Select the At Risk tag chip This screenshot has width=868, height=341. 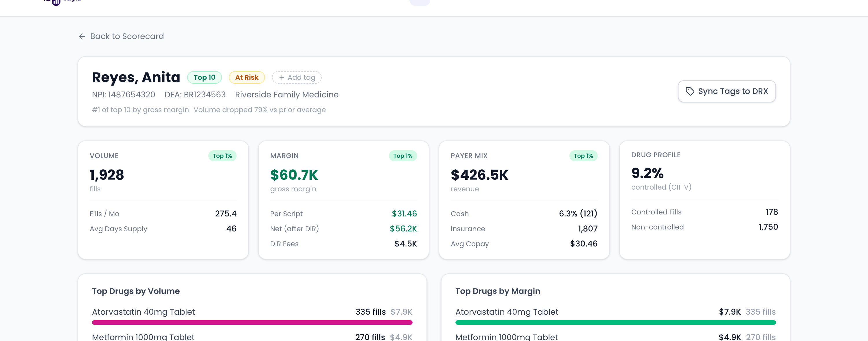coord(247,77)
